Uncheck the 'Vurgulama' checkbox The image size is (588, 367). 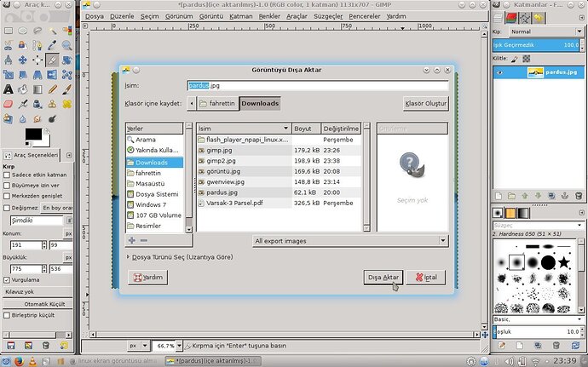(6, 280)
